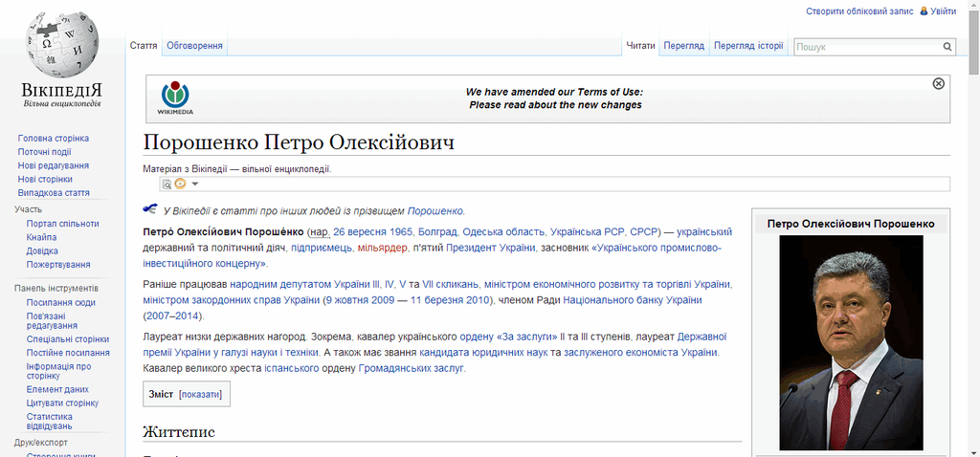
Task: Open Пов'язані редагування link
Action: click(52, 321)
